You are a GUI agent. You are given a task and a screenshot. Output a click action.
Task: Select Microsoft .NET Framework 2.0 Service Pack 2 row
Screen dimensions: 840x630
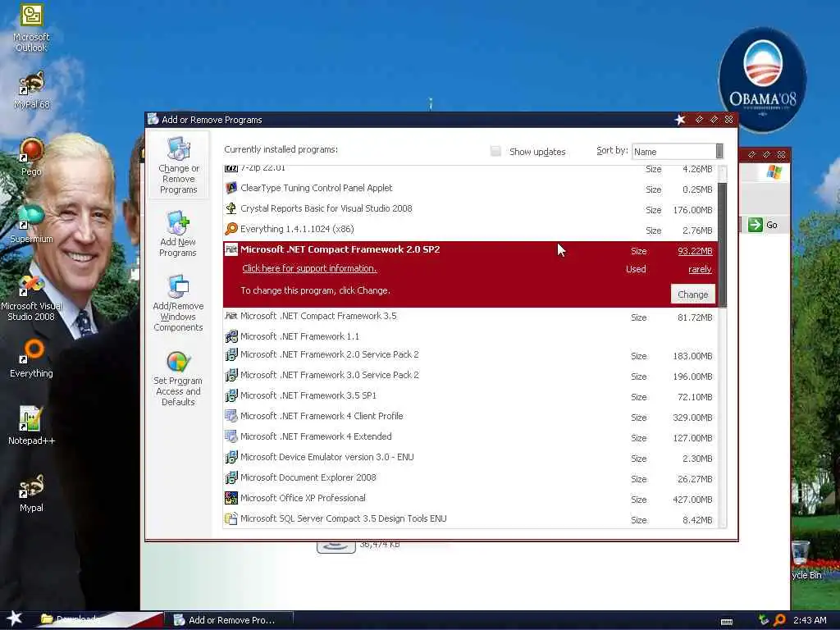pyautogui.click(x=470, y=355)
